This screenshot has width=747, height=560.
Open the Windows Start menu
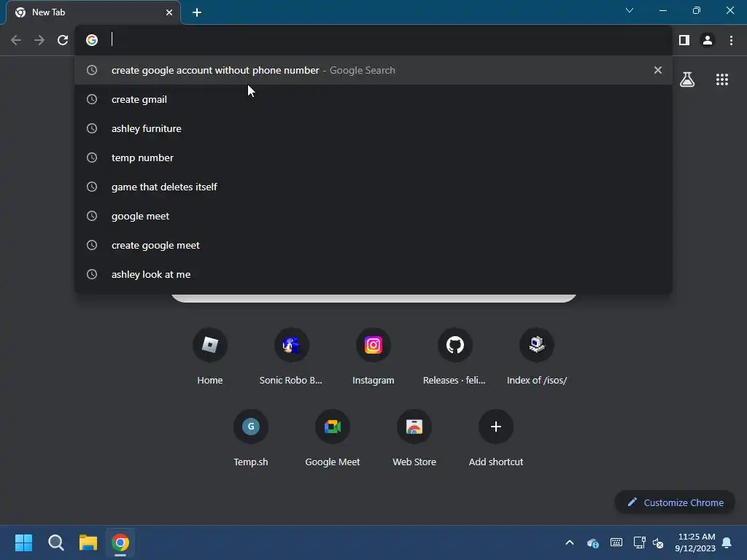tap(23, 542)
